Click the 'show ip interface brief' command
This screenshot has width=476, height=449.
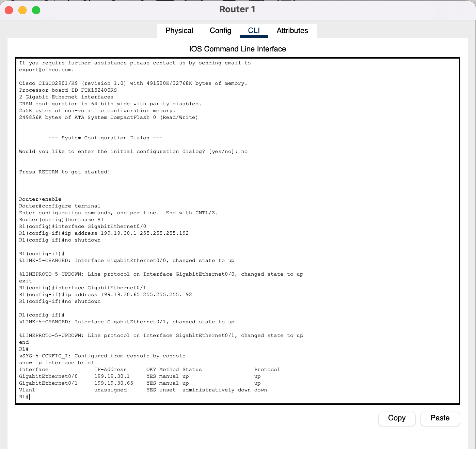[x=57, y=363]
